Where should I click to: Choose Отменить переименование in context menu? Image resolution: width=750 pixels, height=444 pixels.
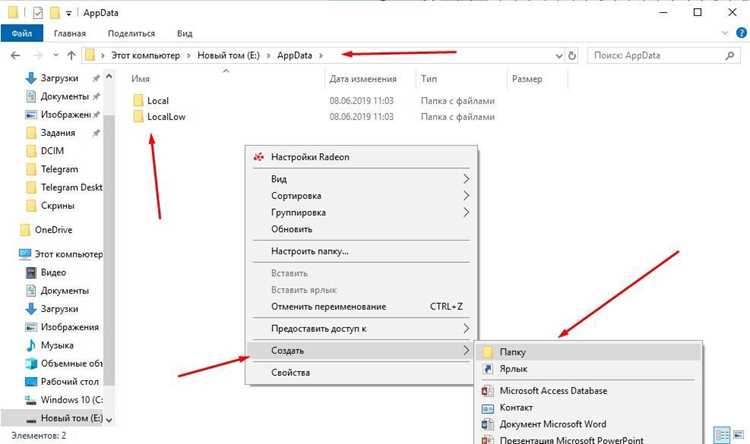pyautogui.click(x=361, y=307)
